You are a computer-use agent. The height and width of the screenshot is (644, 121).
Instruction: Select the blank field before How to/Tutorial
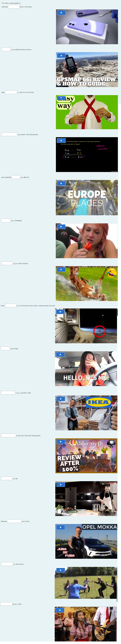tap(11, 92)
